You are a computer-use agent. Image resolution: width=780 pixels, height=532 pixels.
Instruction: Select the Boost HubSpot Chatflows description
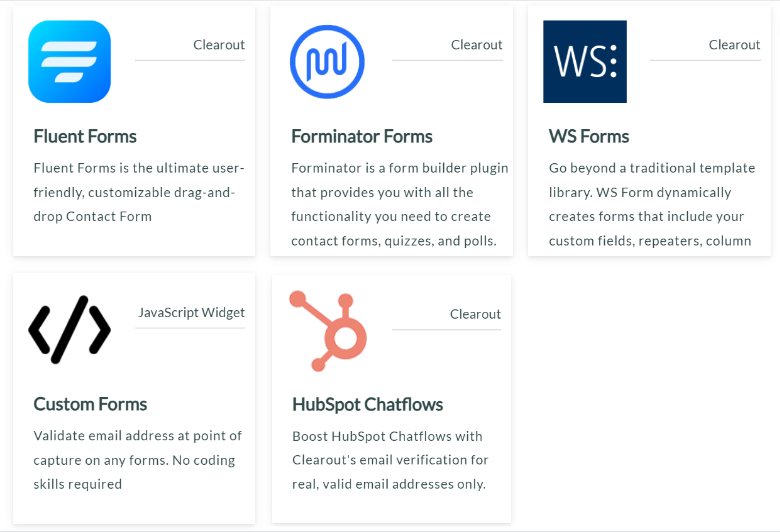click(x=390, y=460)
